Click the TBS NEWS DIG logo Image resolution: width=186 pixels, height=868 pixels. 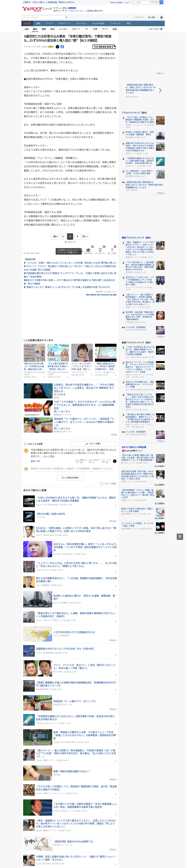[104, 47]
